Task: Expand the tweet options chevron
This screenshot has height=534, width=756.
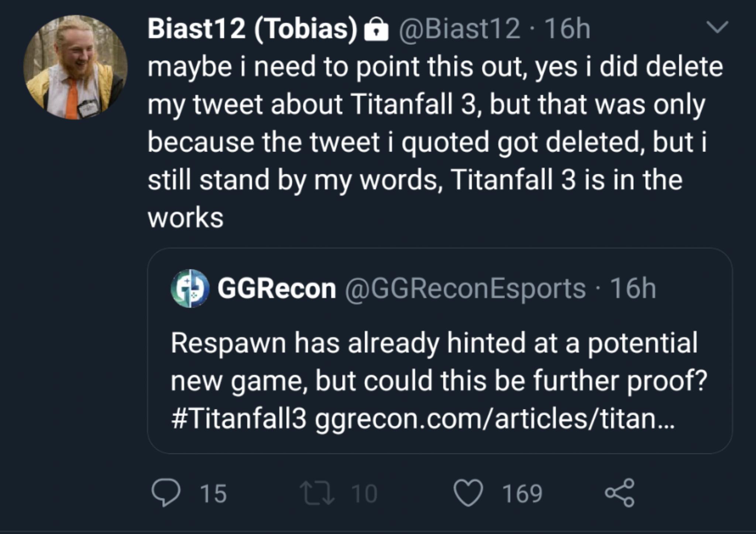Action: point(717,27)
